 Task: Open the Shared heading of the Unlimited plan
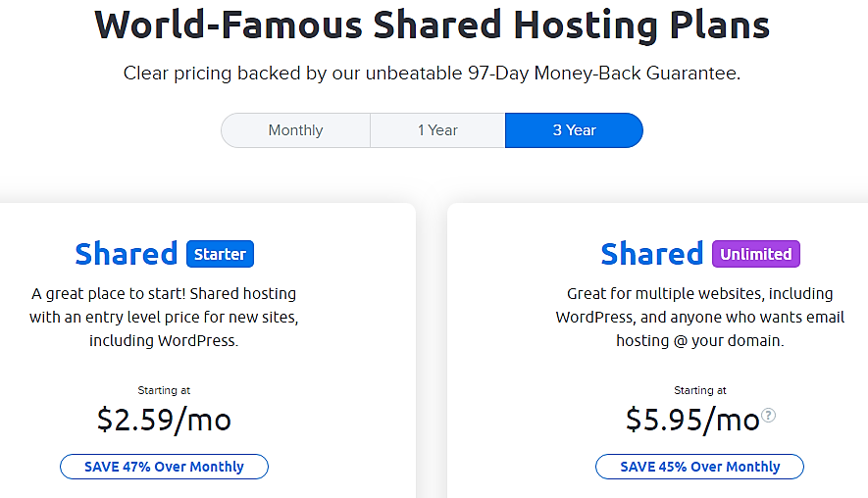651,254
